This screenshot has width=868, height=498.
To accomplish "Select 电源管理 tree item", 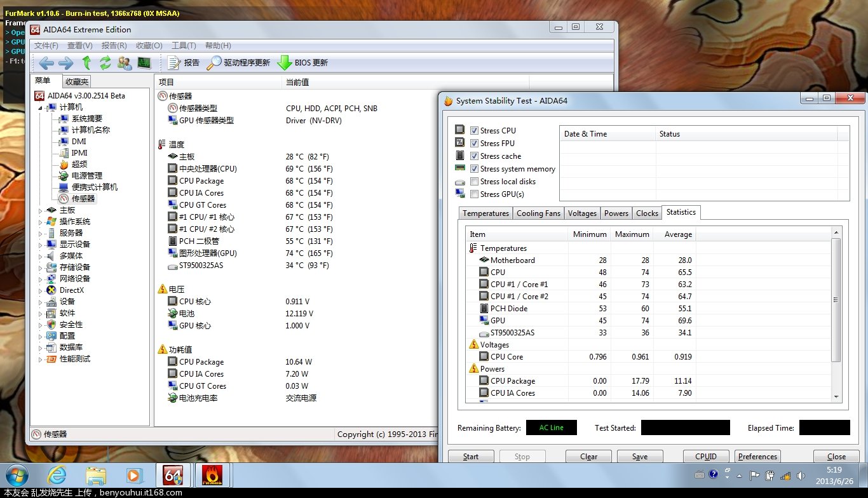I will pos(87,176).
